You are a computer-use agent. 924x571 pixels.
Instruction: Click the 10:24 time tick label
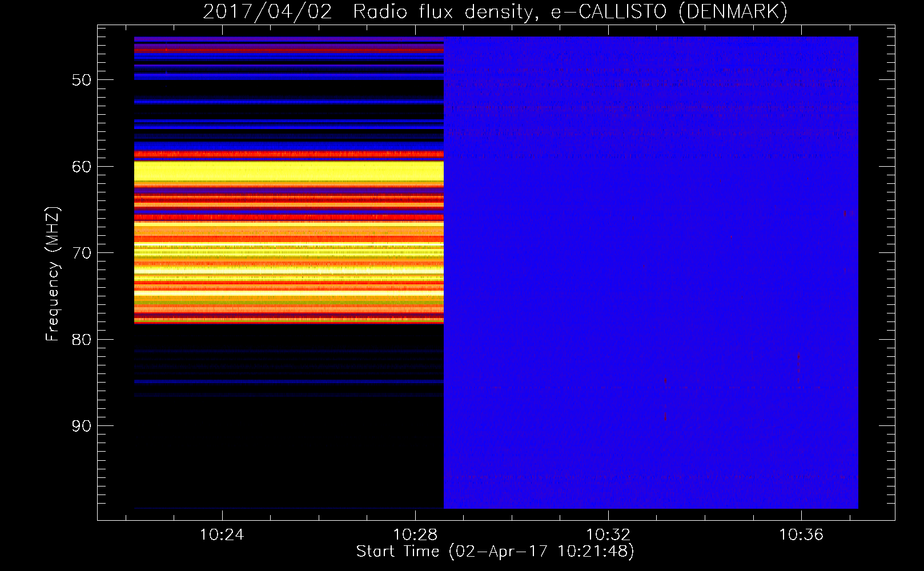[x=222, y=534]
